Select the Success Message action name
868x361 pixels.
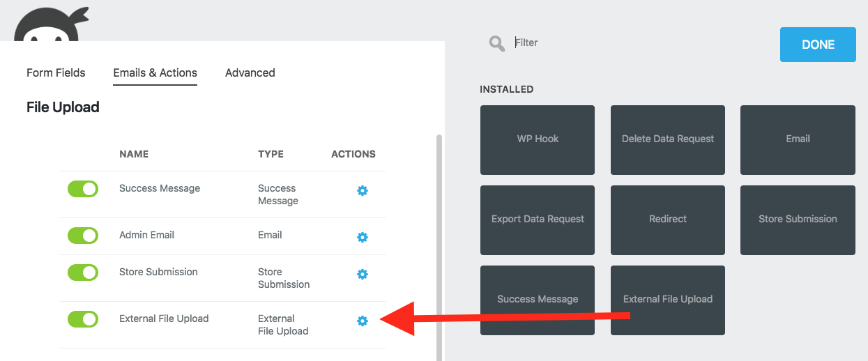pyautogui.click(x=160, y=188)
